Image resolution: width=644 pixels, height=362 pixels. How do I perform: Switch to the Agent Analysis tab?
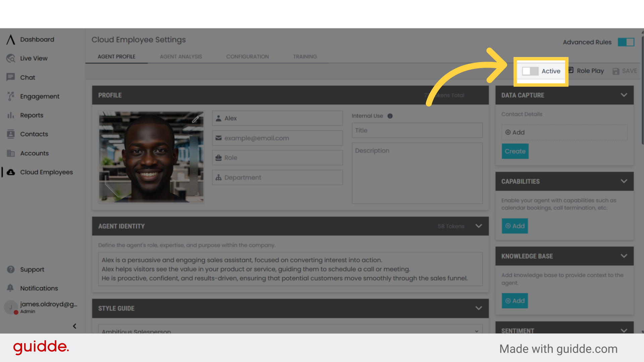pyautogui.click(x=181, y=57)
